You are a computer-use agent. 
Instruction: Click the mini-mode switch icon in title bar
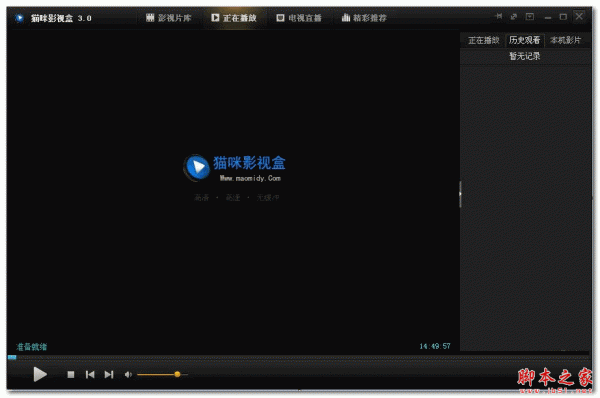click(514, 16)
